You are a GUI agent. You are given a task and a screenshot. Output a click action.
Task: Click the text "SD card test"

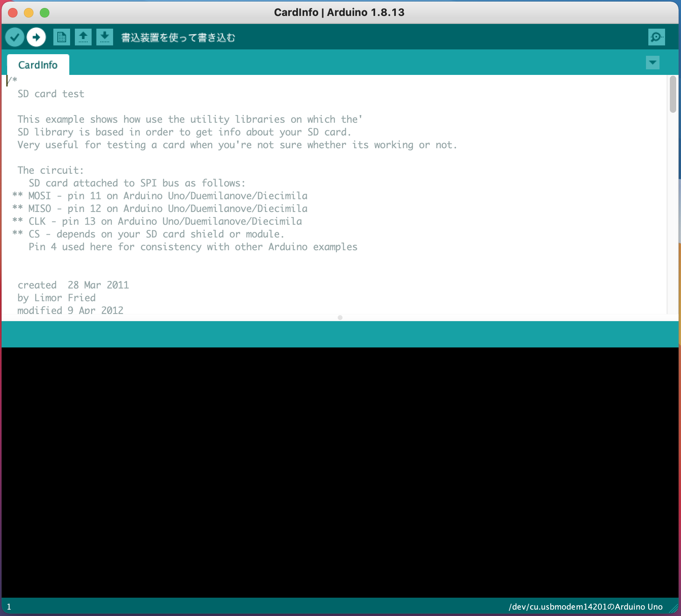tap(51, 94)
